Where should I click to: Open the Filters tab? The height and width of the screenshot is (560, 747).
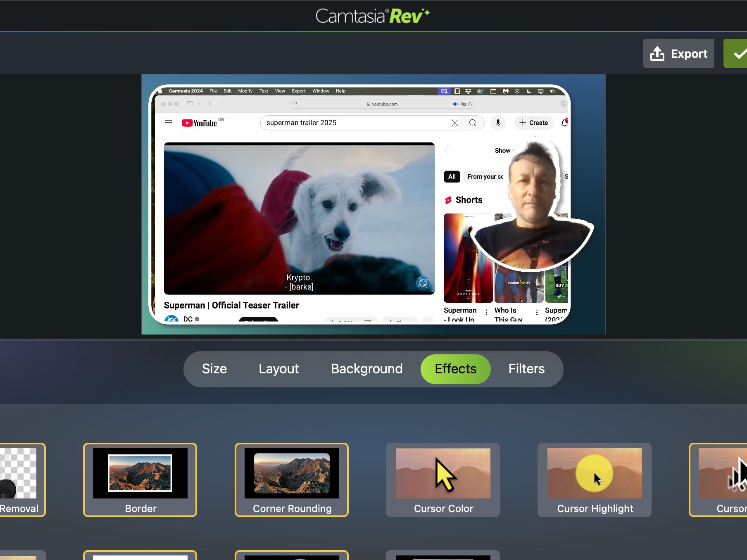click(x=527, y=369)
